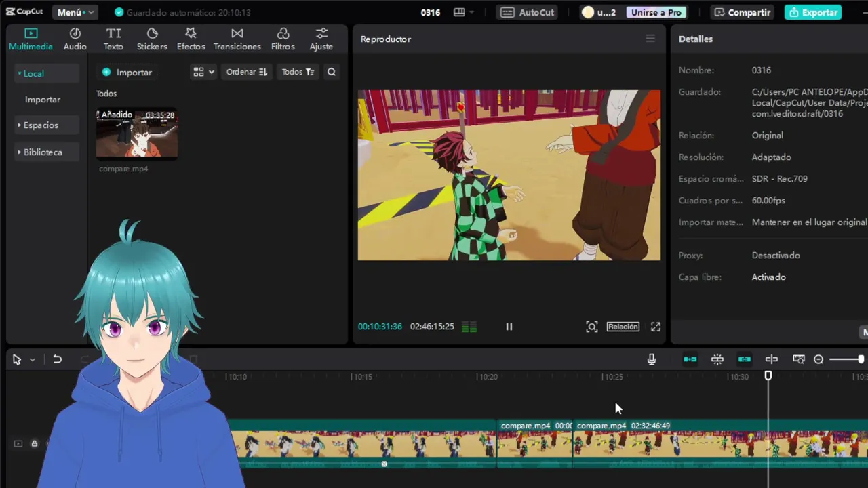Open the Ordenar sort dropdown
The width and height of the screenshot is (868, 488).
246,72
